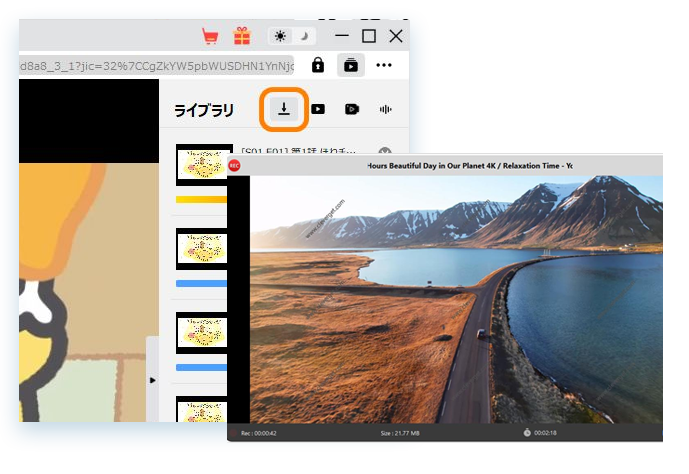Open the video tab in ライブラリ
Screen dimensions: 689x474
[318, 109]
